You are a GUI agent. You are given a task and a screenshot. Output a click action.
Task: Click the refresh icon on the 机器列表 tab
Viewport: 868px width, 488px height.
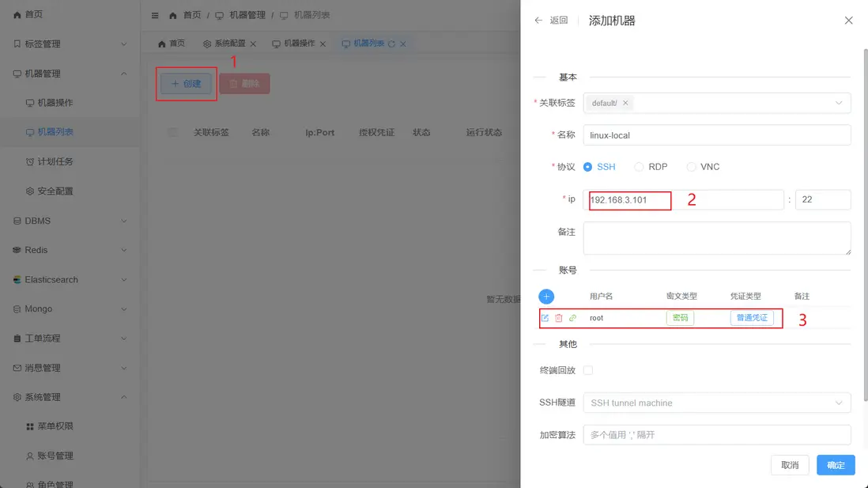[391, 44]
